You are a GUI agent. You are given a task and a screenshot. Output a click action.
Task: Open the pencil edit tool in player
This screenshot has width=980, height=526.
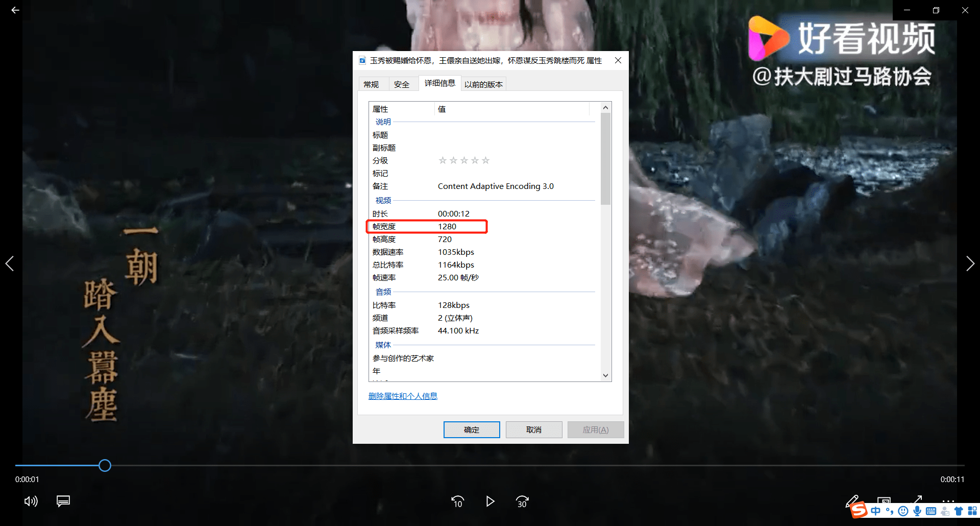coord(852,500)
